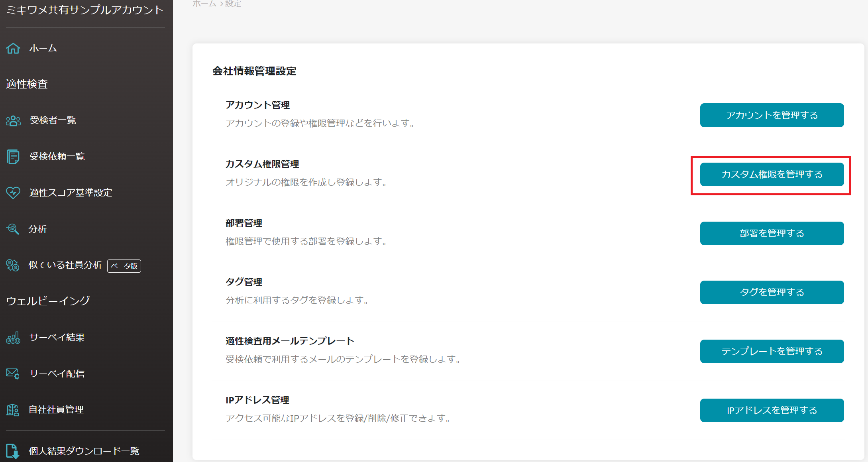Click the 似ている社員分析 icon

(x=13, y=265)
